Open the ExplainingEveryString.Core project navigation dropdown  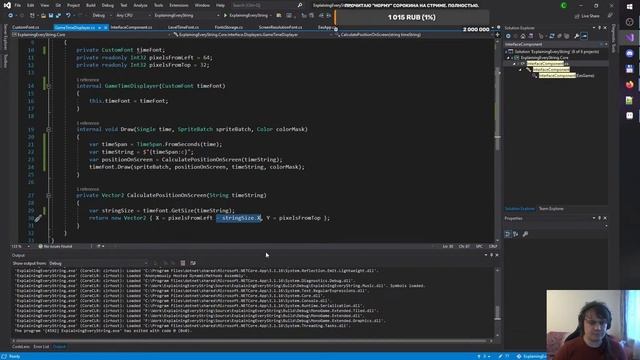pyautogui.click(x=91, y=35)
